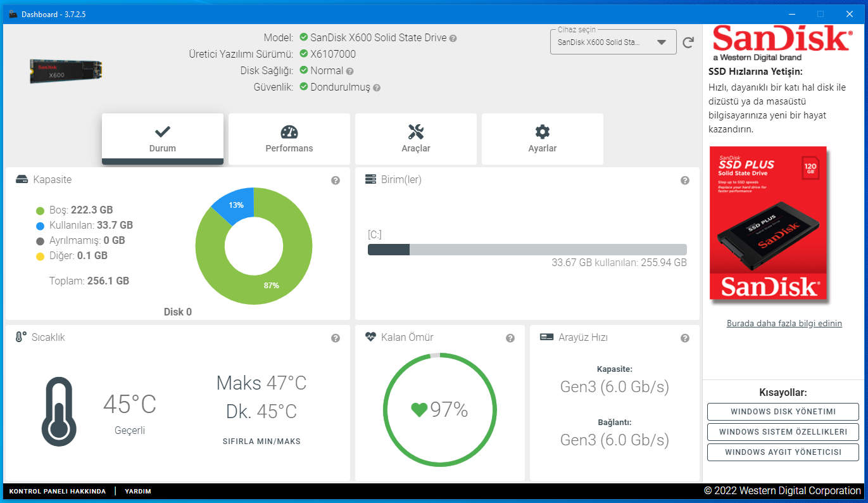Viewport: 868px width, 503px height.
Task: Click the small thermometer icon beside Sıcaklık
Action: [x=21, y=337]
